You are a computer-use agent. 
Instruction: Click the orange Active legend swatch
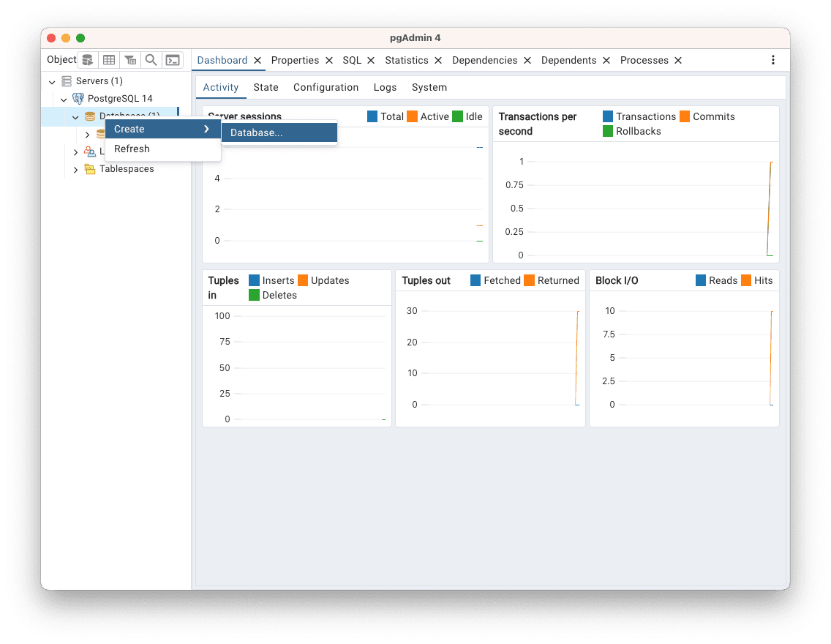[412, 116]
